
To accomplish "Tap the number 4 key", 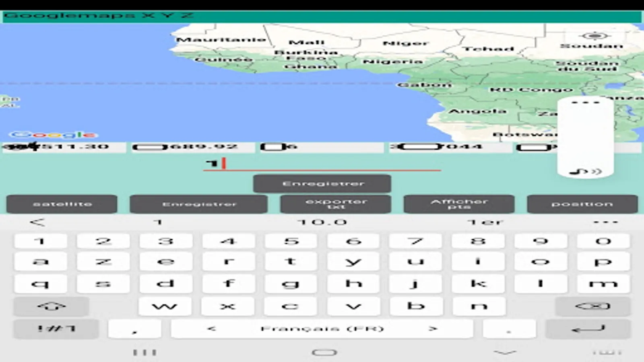I will [228, 241].
